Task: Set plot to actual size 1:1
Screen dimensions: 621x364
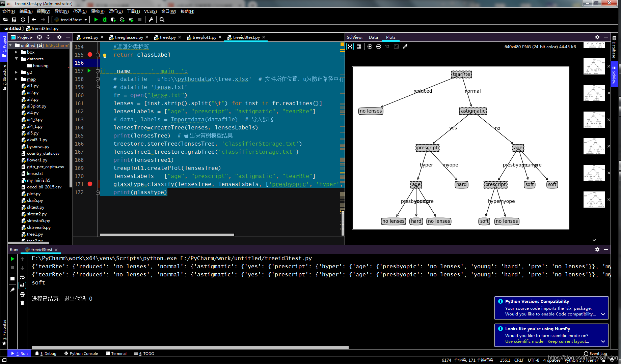Action: tap(387, 47)
